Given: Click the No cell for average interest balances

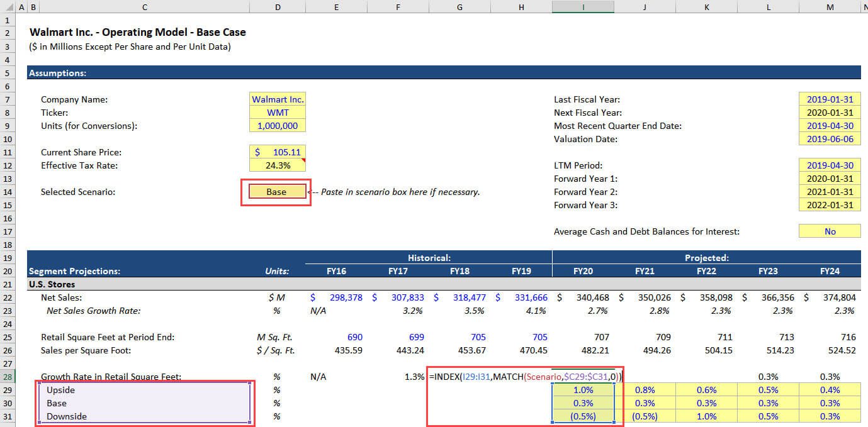Looking at the screenshot, I should point(830,231).
